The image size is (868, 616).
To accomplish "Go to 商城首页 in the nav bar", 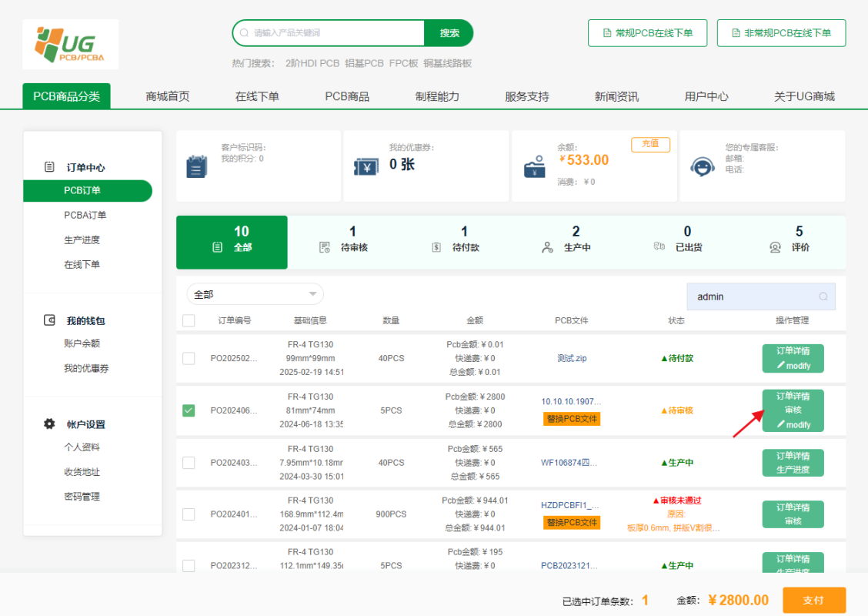I will point(168,96).
